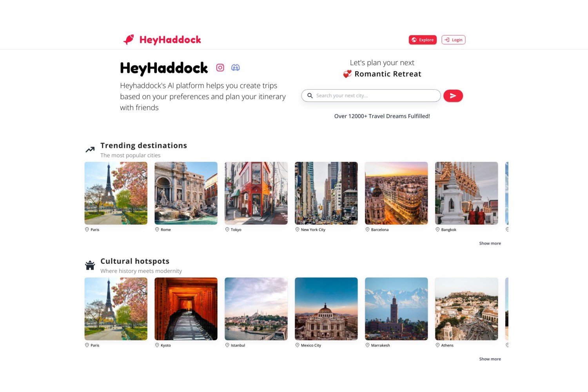This screenshot has width=588, height=392.
Task: Click location pin next to Marrakesh
Action: click(x=368, y=345)
